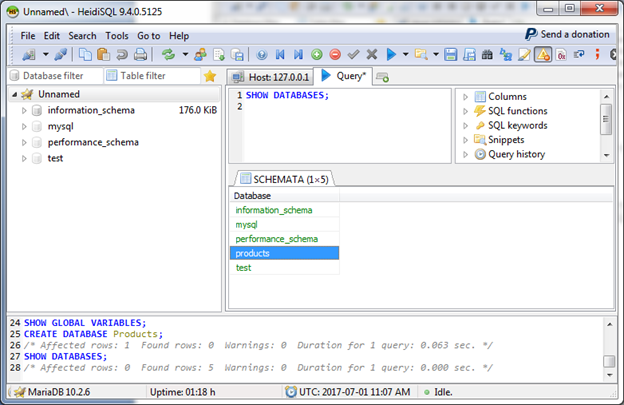
Task: Select the information_schema result cell
Action: click(285, 210)
